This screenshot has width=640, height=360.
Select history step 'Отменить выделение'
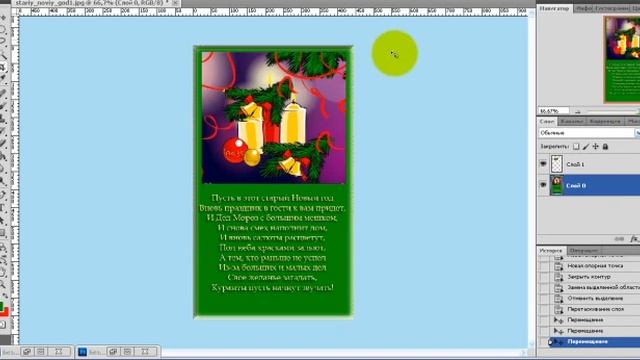[x=595, y=299]
